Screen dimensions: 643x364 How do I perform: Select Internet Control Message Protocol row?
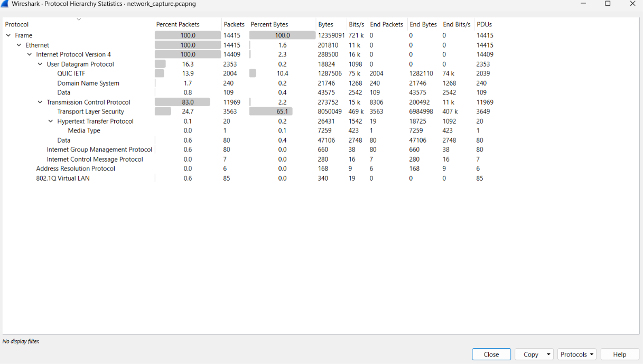click(321, 159)
